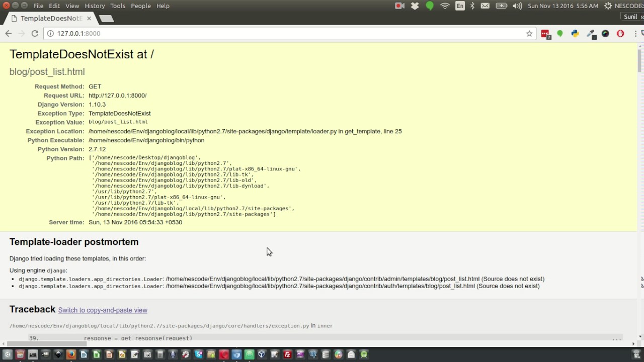Open the color picker eyedropper extension
Image resolution: width=644 pixels, height=362 pixels.
click(591, 34)
